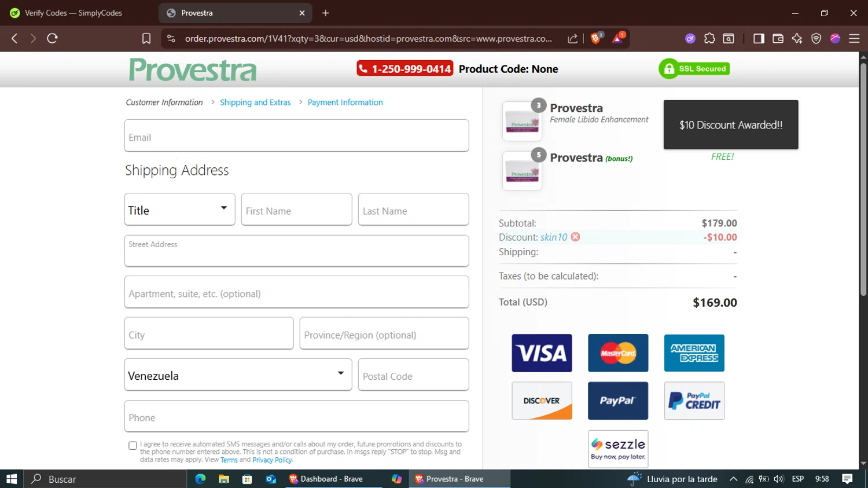Open the Venezuela country dropdown
This screenshot has width=868, height=488.
pyautogui.click(x=238, y=375)
